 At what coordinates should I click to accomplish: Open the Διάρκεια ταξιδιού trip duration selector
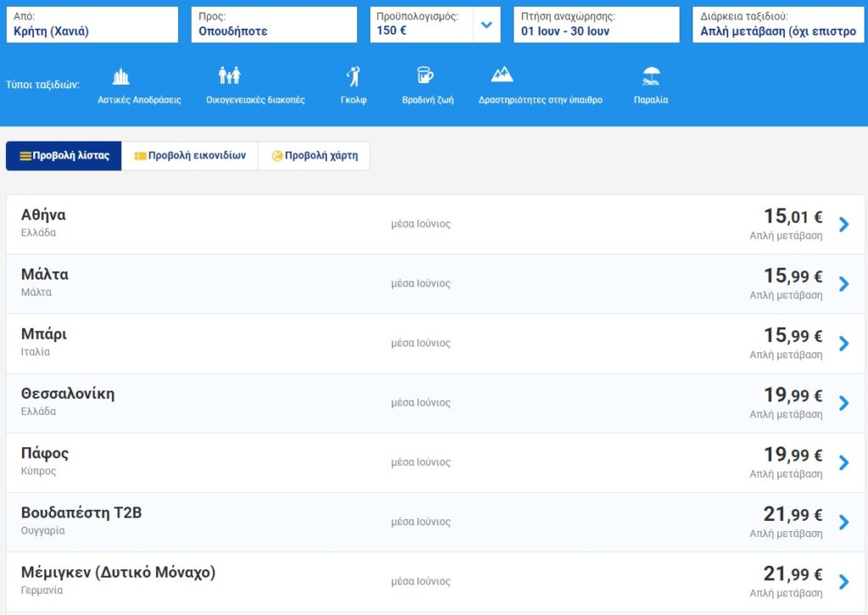pyautogui.click(x=777, y=25)
